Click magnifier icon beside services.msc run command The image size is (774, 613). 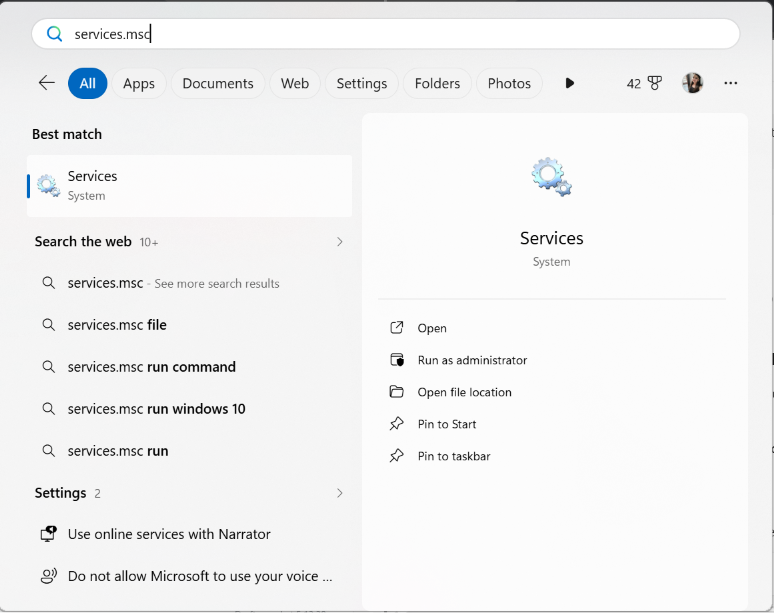coord(48,367)
